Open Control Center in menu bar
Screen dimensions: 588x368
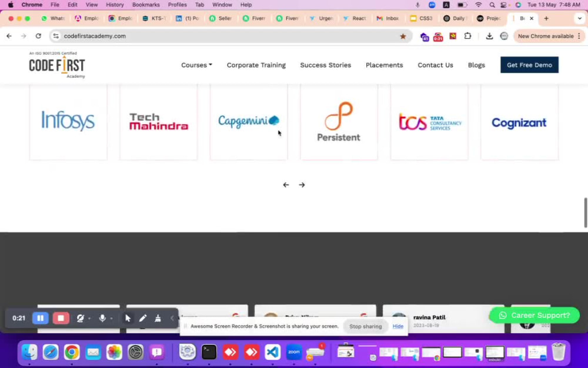[x=505, y=5]
